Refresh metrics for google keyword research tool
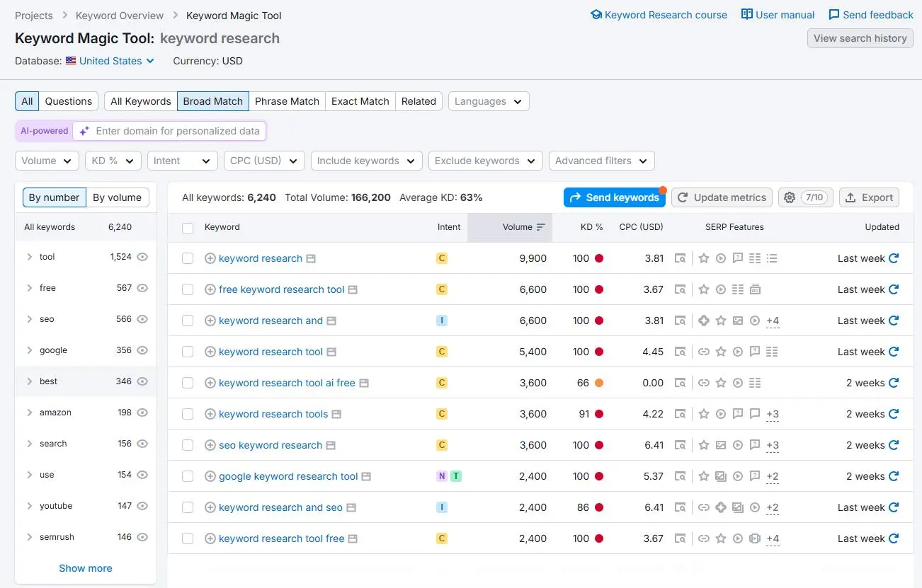922x588 pixels. point(894,476)
